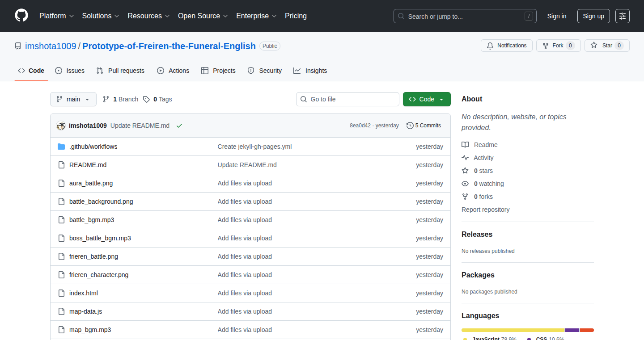Open Pricing in top navigation
Image resolution: width=644 pixels, height=340 pixels.
[x=296, y=16]
